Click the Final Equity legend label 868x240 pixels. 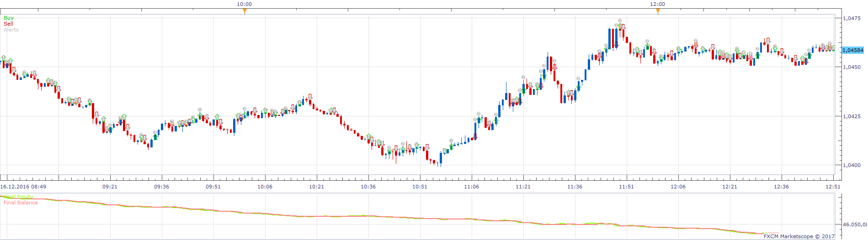pos(18,197)
